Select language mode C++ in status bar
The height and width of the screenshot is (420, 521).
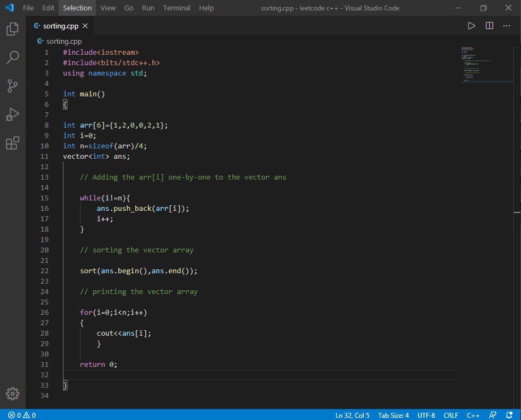(473, 415)
